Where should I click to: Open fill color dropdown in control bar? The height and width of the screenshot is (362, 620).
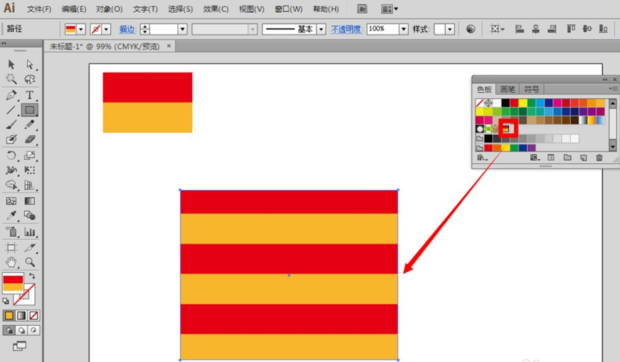tap(81, 29)
